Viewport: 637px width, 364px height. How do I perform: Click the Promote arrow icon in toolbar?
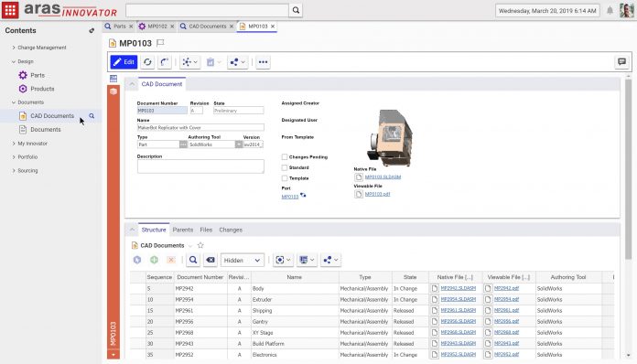[164, 62]
